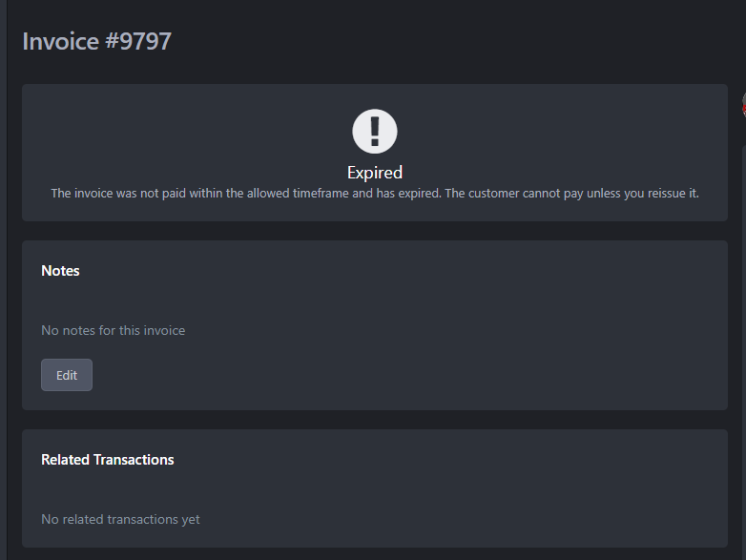This screenshot has width=746, height=560.
Task: Click the word 'timeframe' in the expiry message
Action: point(321,193)
